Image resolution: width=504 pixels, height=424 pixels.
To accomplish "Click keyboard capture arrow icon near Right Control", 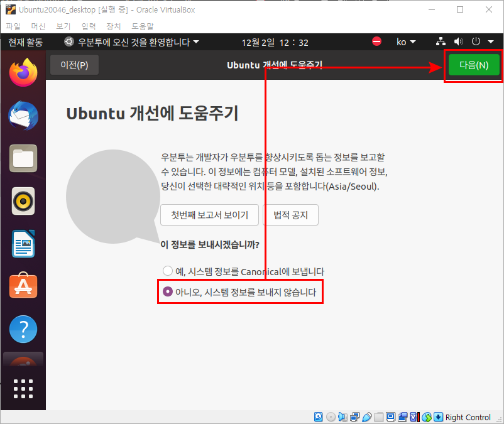I will click(x=439, y=417).
